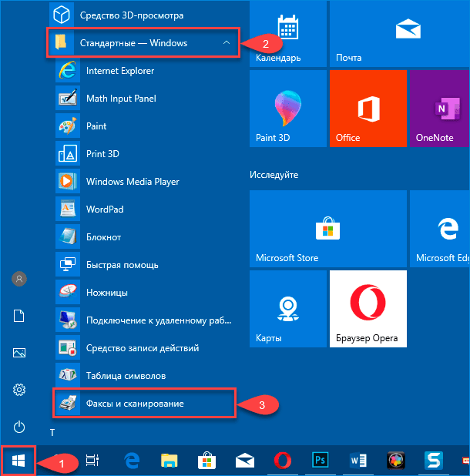Open WordPad
Viewport: 470px width, 476px height.
pos(104,210)
